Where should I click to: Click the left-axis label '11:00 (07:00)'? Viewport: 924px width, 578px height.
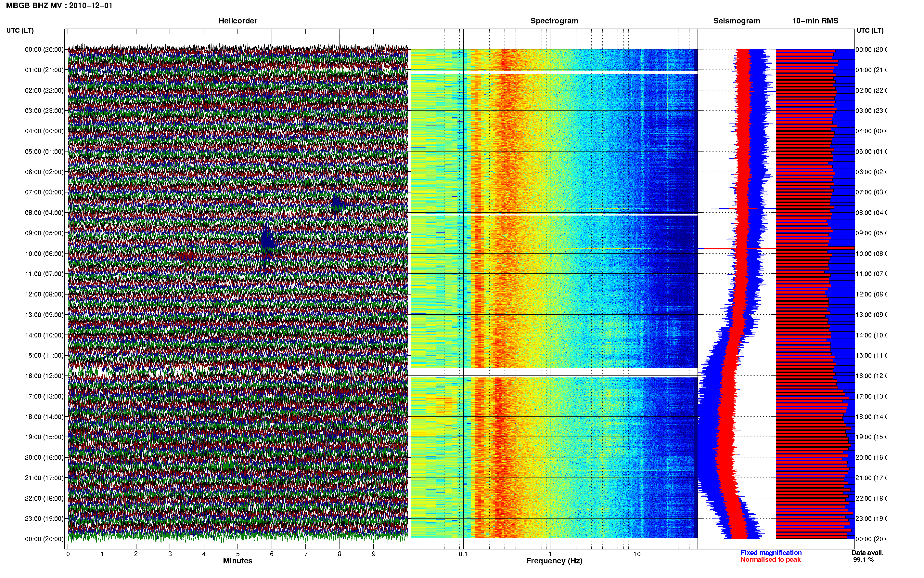coord(44,274)
